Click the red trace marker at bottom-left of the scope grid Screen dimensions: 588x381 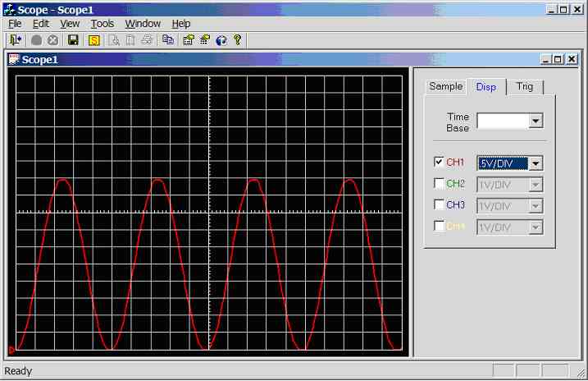point(11,351)
